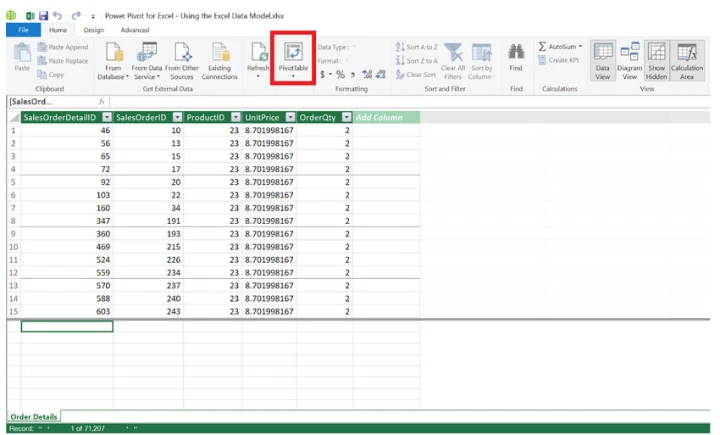Open SalesOrderID column filter dropdown
The image size is (720, 435).
[x=177, y=117]
